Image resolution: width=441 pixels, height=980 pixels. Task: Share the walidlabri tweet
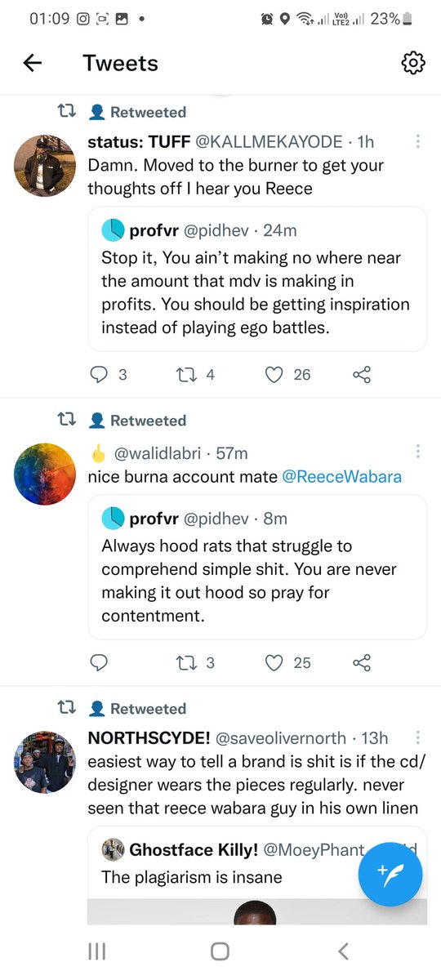coord(362,662)
